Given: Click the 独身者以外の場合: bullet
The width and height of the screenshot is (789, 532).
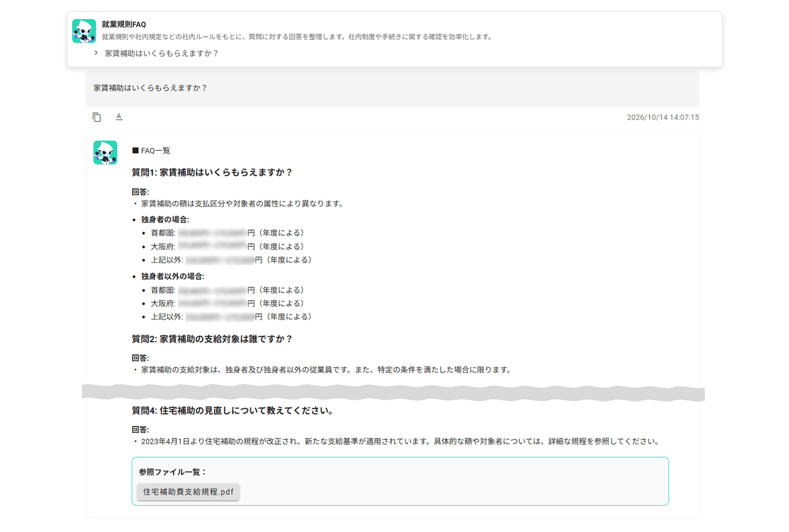Looking at the screenshot, I should pyautogui.click(x=173, y=276).
